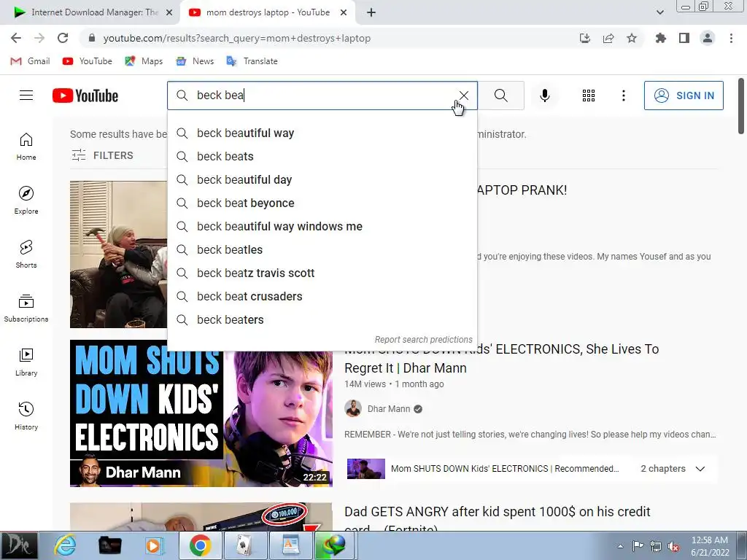Open the News bookmark

[195, 61]
